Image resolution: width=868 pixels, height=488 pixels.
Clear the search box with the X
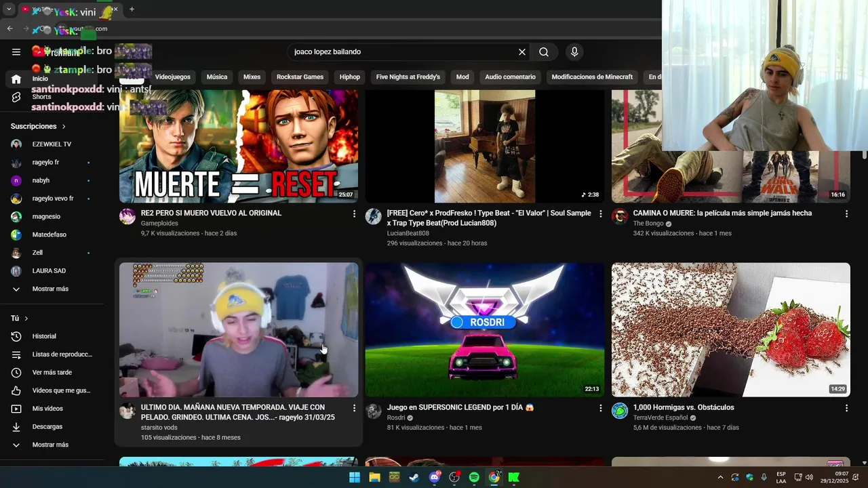pos(522,52)
